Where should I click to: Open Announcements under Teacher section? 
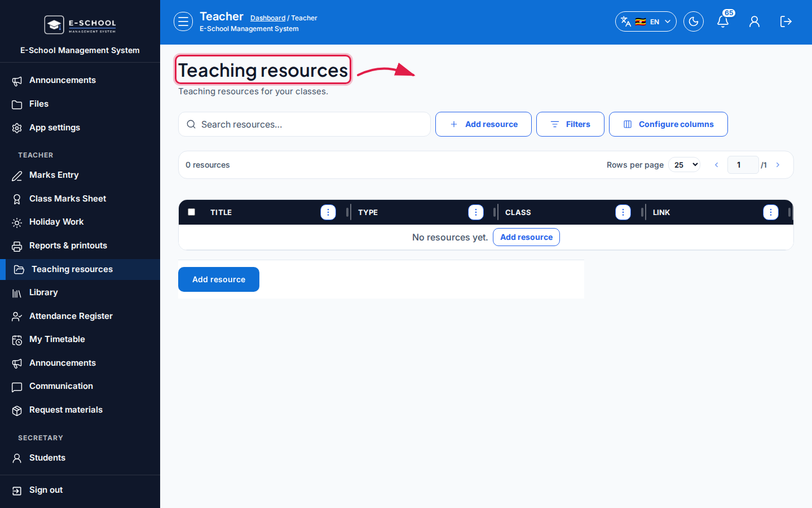tap(80, 363)
